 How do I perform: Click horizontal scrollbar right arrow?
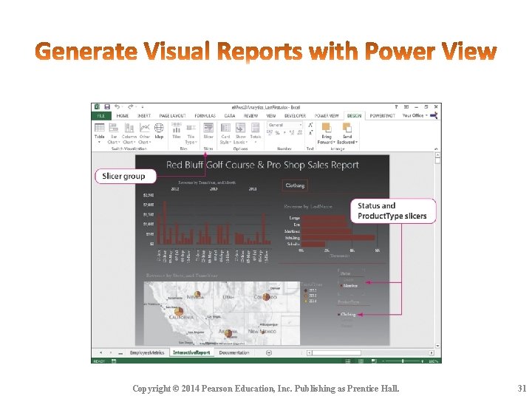pyautogui.click(x=432, y=353)
